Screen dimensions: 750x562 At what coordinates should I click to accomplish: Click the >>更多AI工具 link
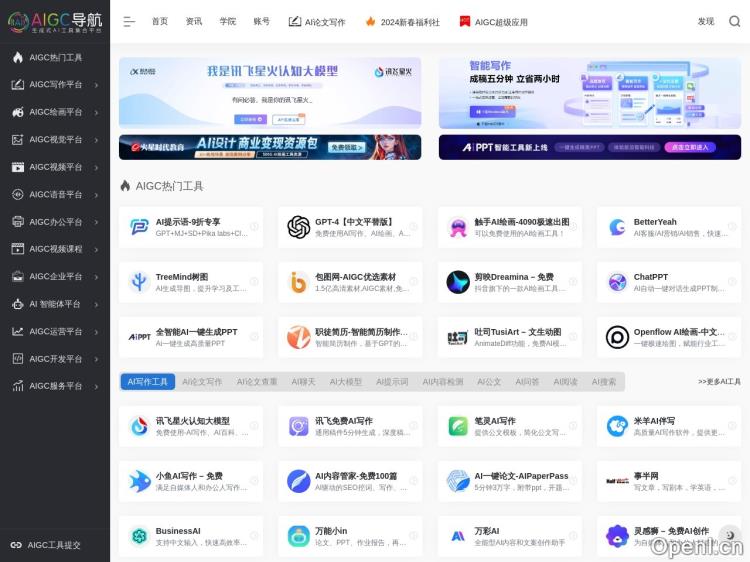[719, 382]
